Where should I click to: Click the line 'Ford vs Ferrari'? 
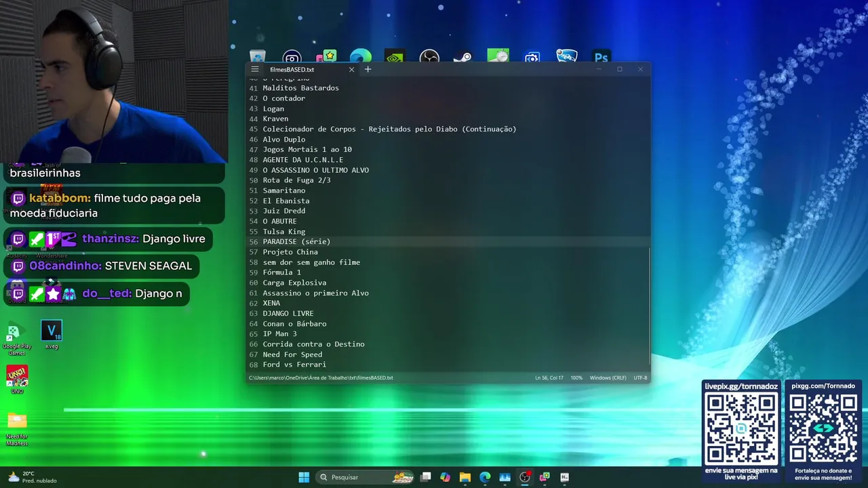[294, 365]
